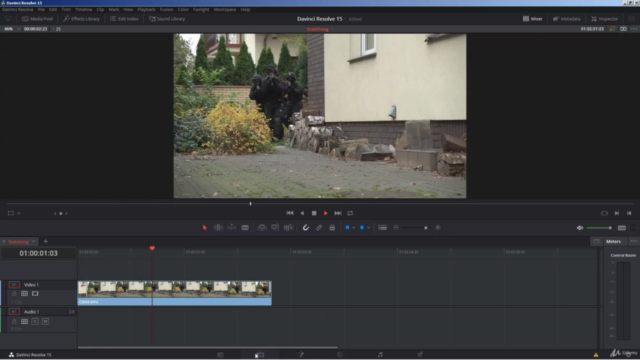The width and height of the screenshot is (640, 360).
Task: Open the Media Pool panel
Action: point(37,19)
